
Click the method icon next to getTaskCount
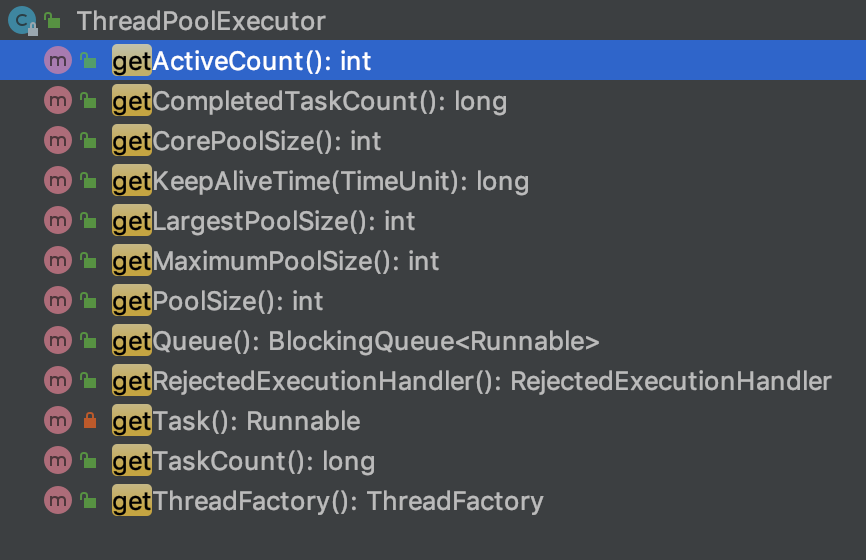point(58,461)
